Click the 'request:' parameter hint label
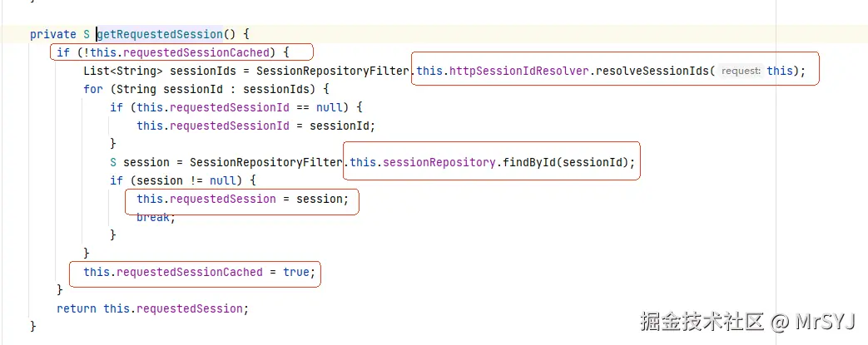 point(741,71)
